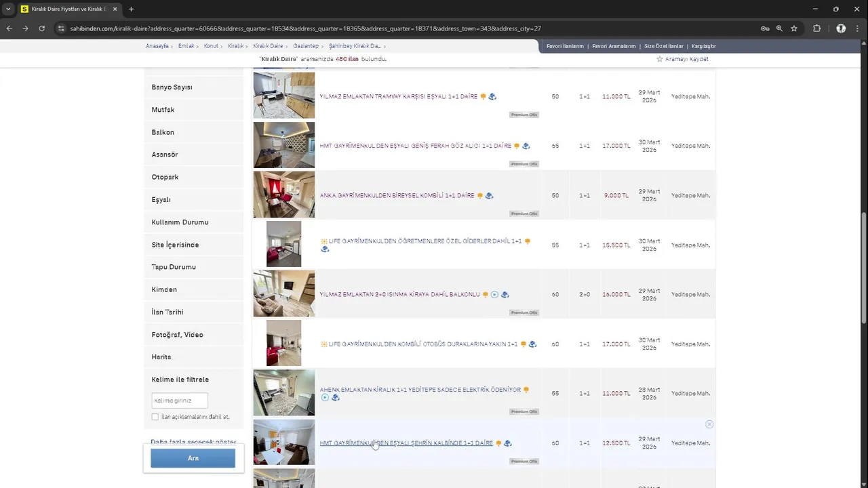The width and height of the screenshot is (868, 488).
Task: Expand the Mutfak filter
Action: click(x=194, y=110)
